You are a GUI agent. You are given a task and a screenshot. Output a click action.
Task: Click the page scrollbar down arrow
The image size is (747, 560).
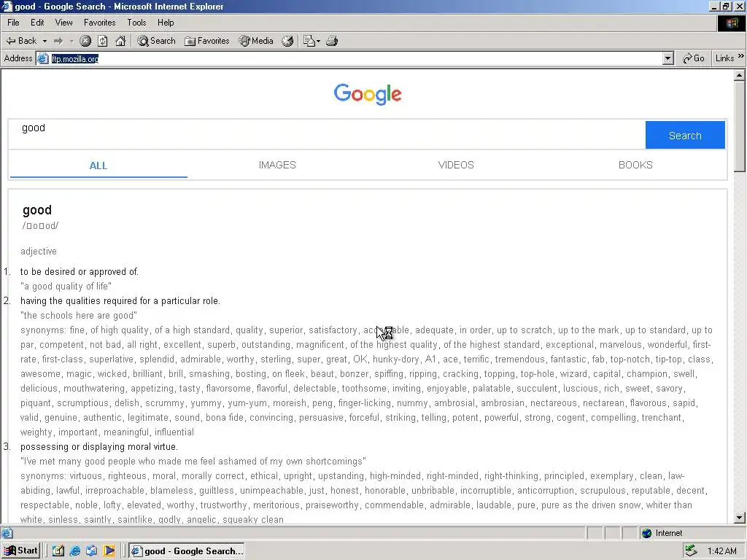click(740, 517)
